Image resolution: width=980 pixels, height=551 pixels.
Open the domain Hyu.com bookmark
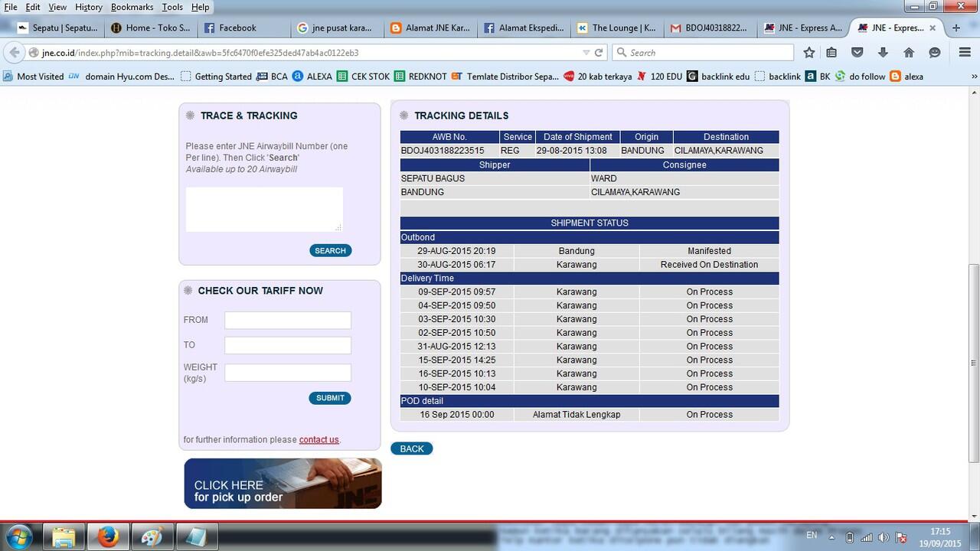pyautogui.click(x=122, y=77)
